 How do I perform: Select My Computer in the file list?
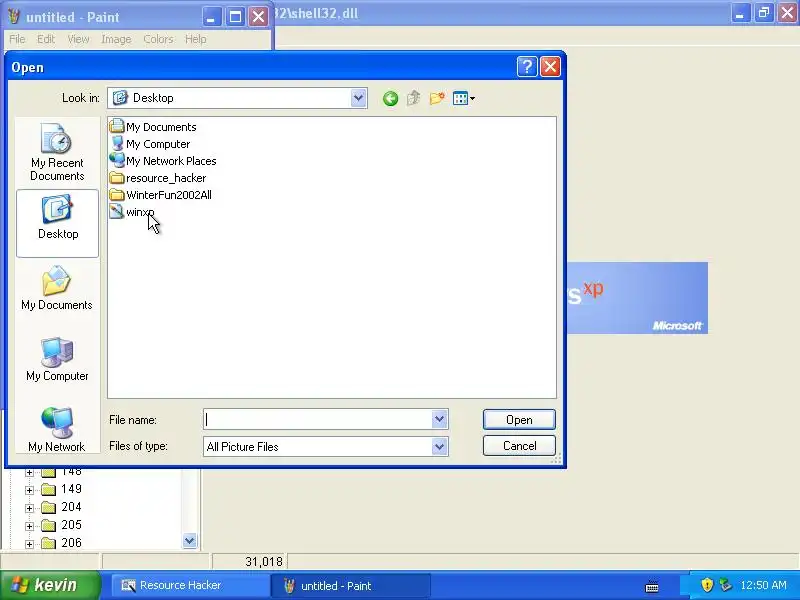tap(150, 144)
